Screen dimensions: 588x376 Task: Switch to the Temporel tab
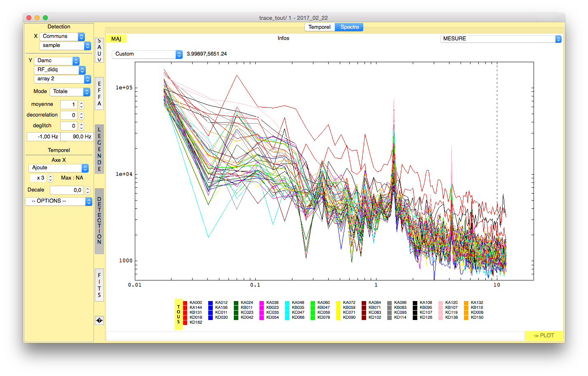319,27
